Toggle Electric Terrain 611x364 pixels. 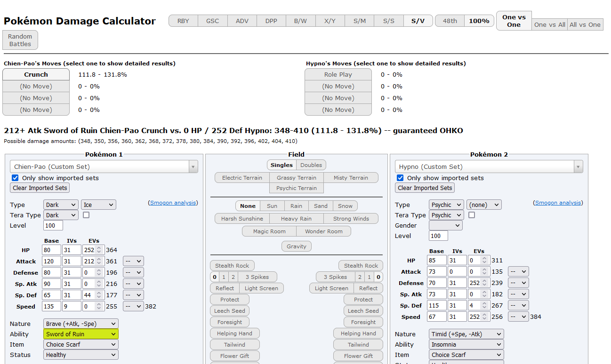pyautogui.click(x=242, y=178)
